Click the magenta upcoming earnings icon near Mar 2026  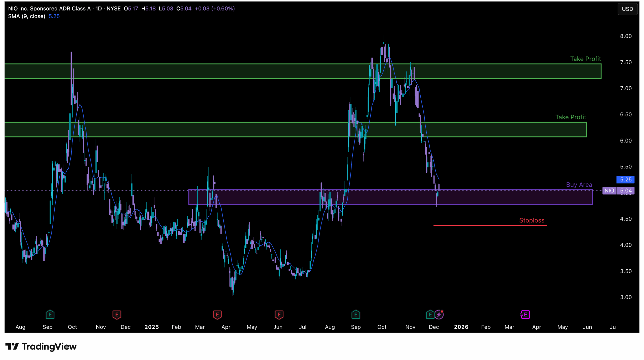coord(525,315)
